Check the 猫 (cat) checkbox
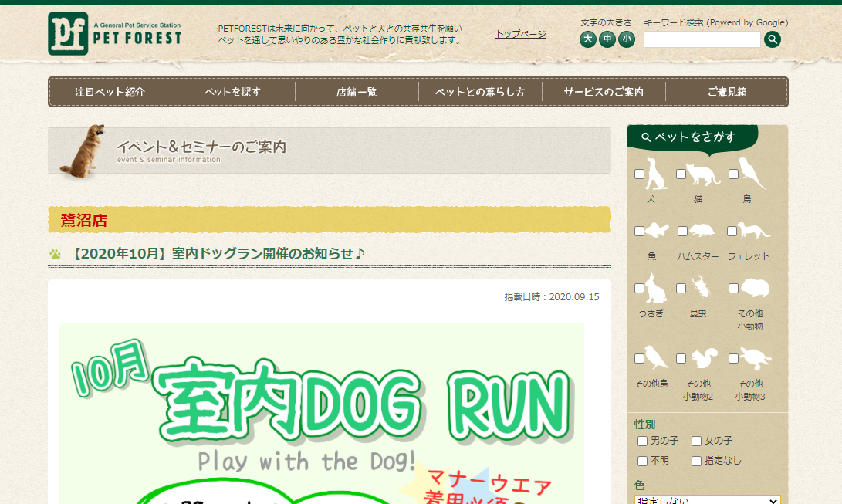Screen dimensions: 842x504 click(x=681, y=174)
